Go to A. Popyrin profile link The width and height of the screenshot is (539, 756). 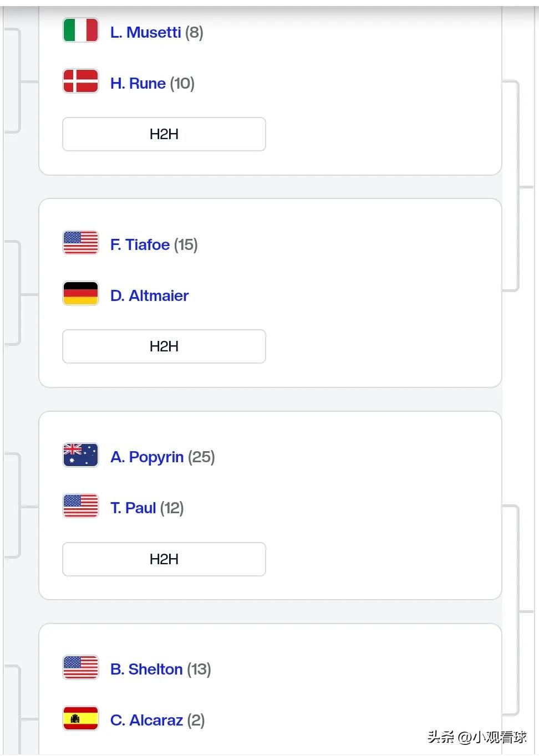[x=147, y=457]
